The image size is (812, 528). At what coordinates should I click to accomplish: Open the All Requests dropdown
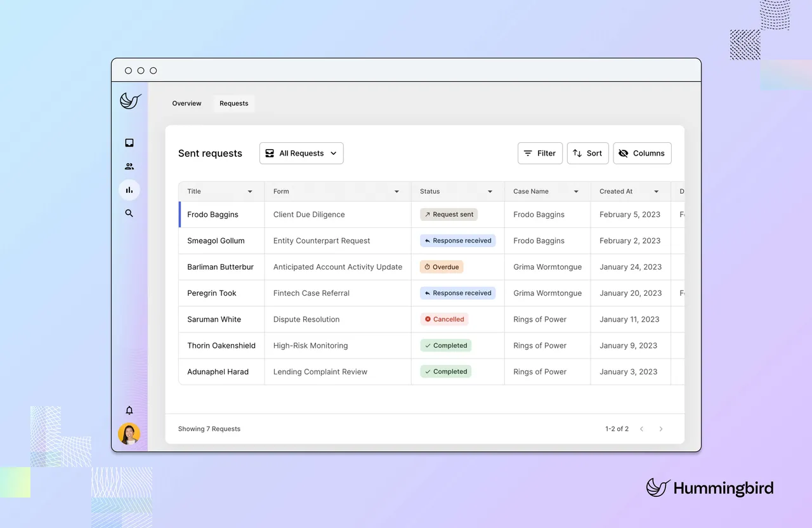301,153
